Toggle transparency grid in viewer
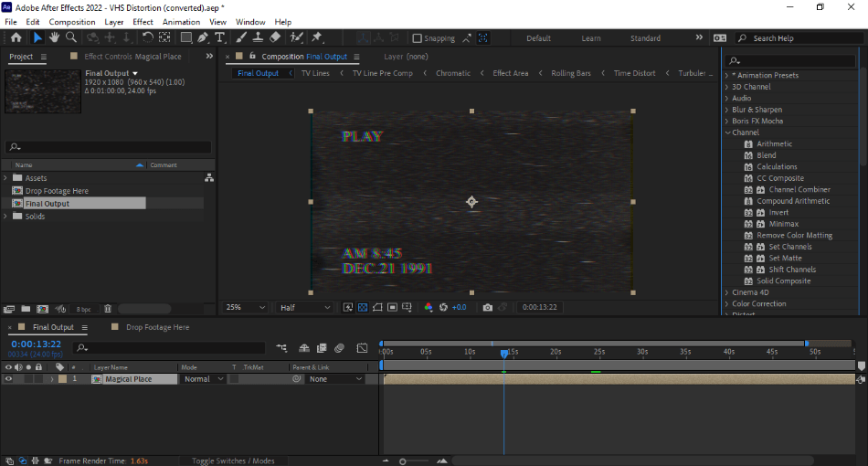Viewport: 868px width, 466px height. click(x=363, y=307)
